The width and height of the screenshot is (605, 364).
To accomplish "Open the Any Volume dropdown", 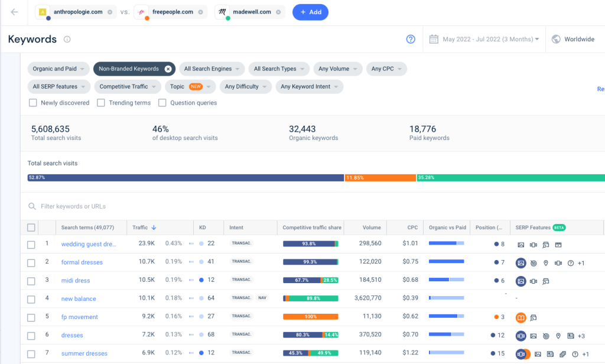I will [337, 69].
